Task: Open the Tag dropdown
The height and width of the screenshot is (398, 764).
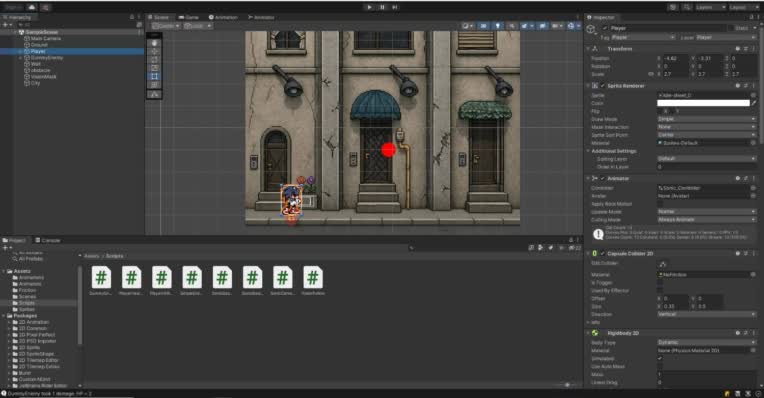Action: [x=643, y=38]
